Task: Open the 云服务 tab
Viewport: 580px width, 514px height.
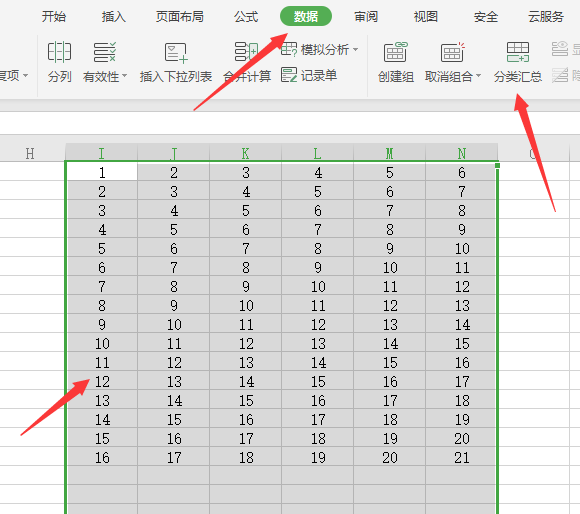Action: coord(546,17)
